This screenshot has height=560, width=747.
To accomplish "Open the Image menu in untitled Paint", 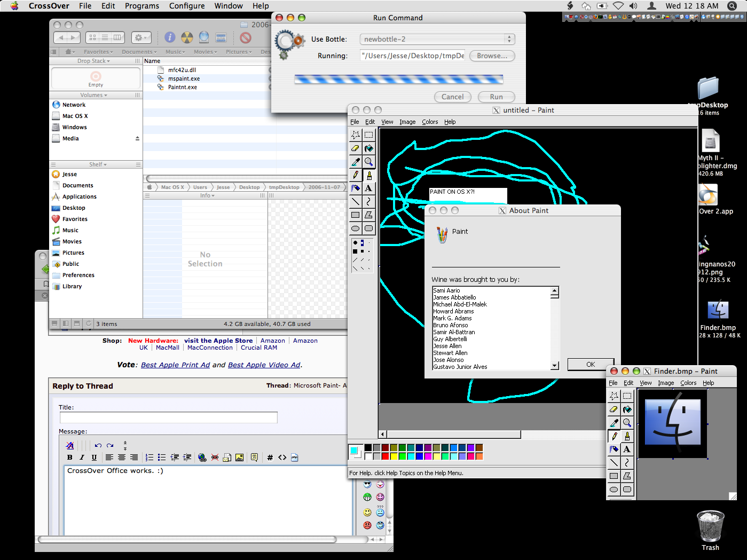I will [x=407, y=122].
